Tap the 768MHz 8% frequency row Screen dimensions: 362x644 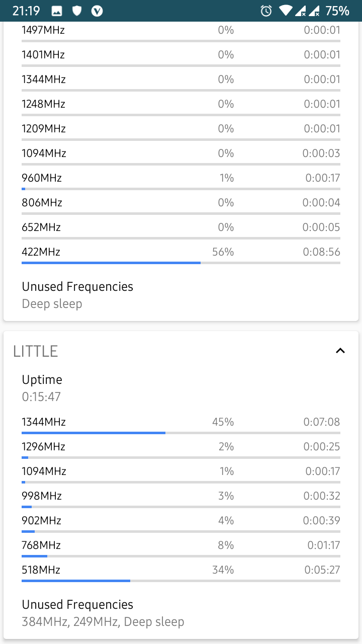coord(181,548)
